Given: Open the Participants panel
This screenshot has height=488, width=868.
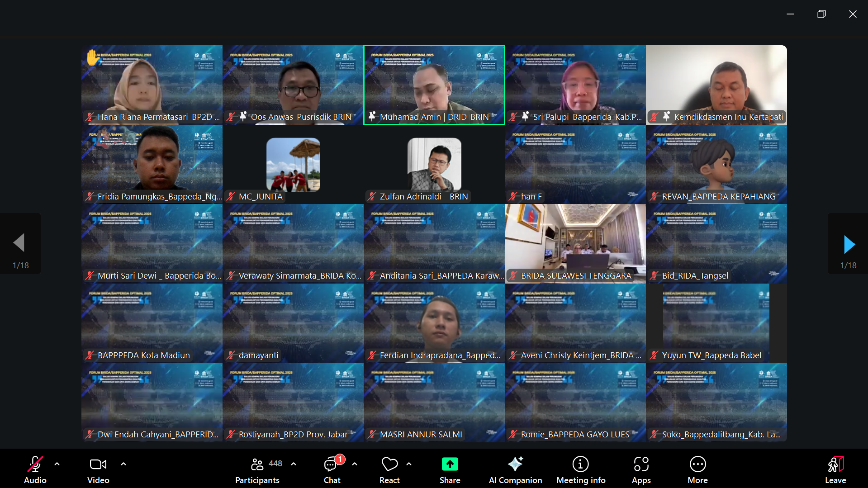Looking at the screenshot, I should pos(257,469).
